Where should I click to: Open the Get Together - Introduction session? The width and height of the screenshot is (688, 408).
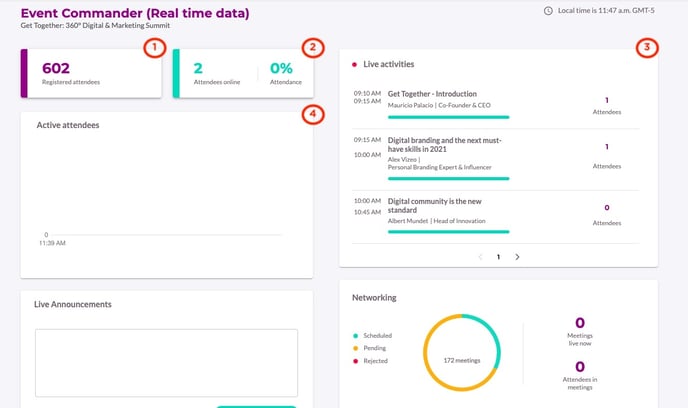pos(432,93)
